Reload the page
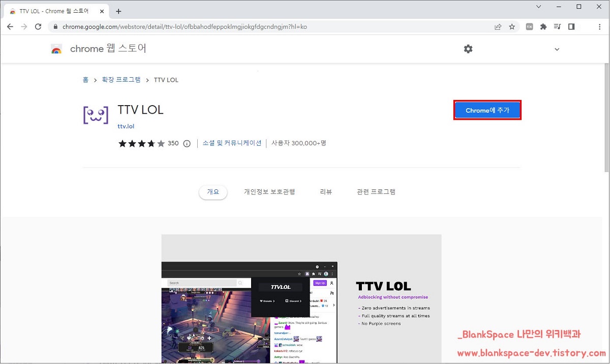 coord(38,26)
